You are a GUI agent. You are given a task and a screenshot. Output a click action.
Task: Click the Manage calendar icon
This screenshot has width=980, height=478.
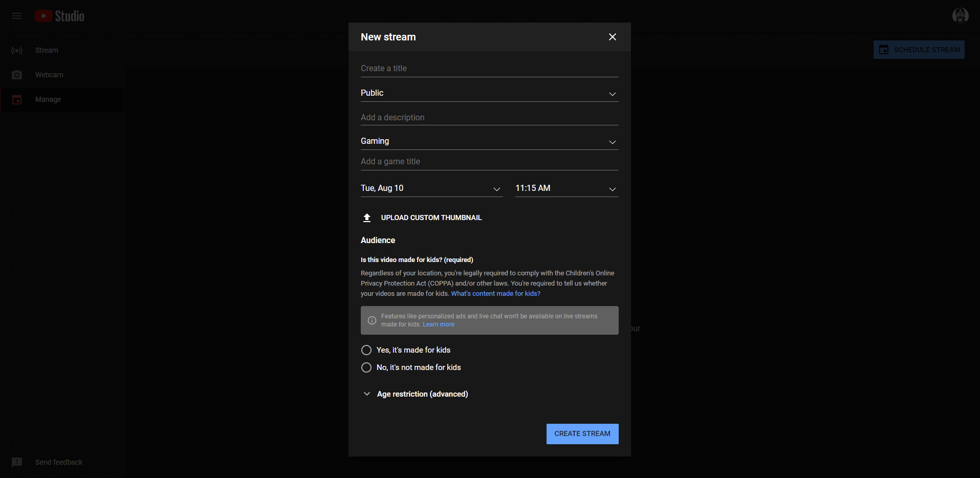click(17, 99)
